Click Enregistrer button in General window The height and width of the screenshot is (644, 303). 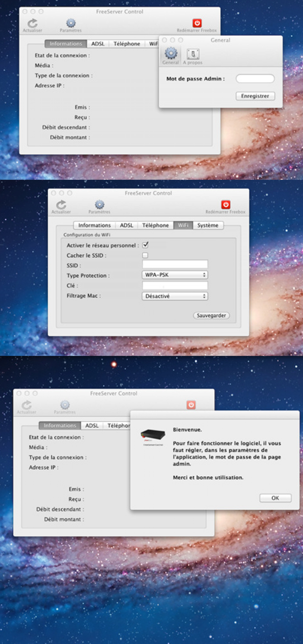coord(255,96)
